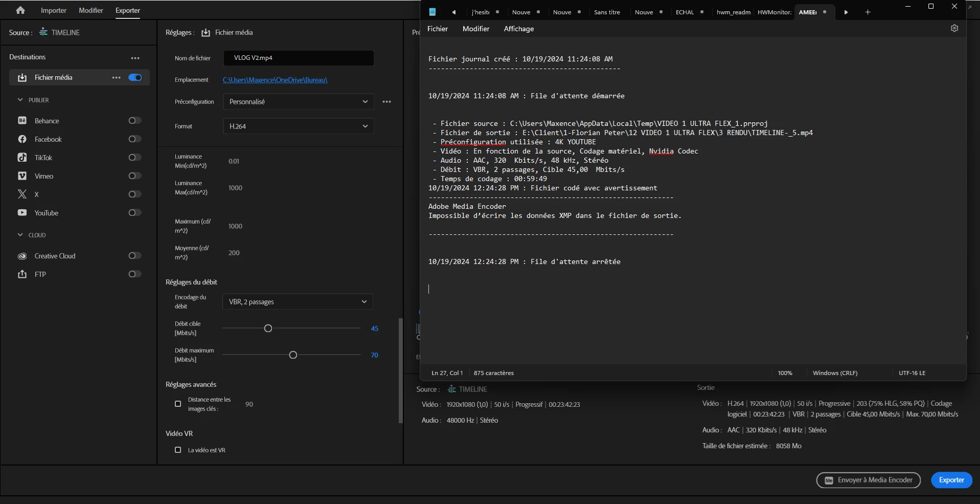Adjust the Débit cible slider handle
The height and width of the screenshot is (504, 980).
click(268, 328)
